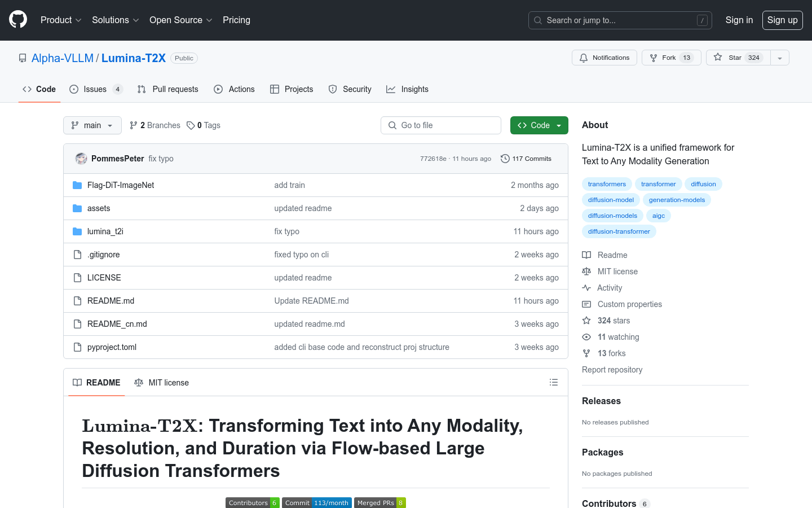Select the MIT license tab
The height and width of the screenshot is (508, 812).
tap(161, 383)
